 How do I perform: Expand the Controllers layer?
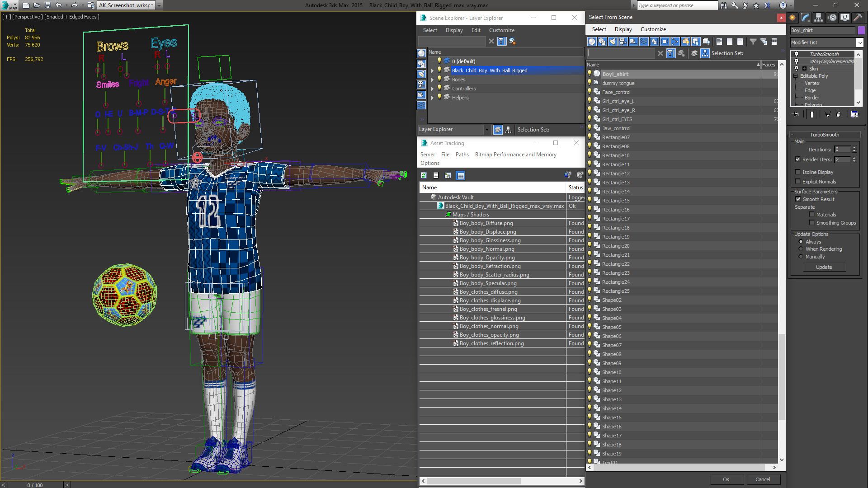click(432, 89)
